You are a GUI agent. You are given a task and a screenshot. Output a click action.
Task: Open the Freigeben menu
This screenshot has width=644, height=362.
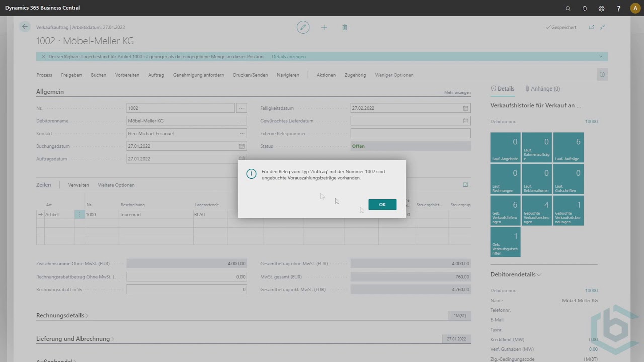pyautogui.click(x=71, y=75)
